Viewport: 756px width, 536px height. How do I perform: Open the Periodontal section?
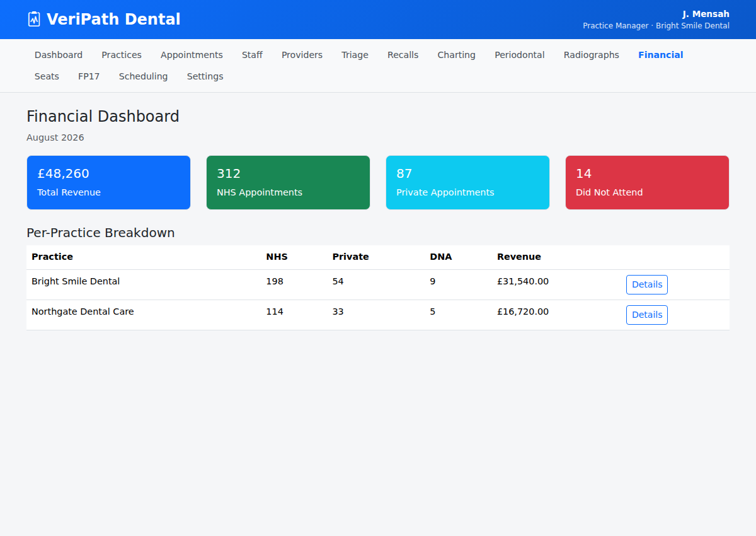519,55
